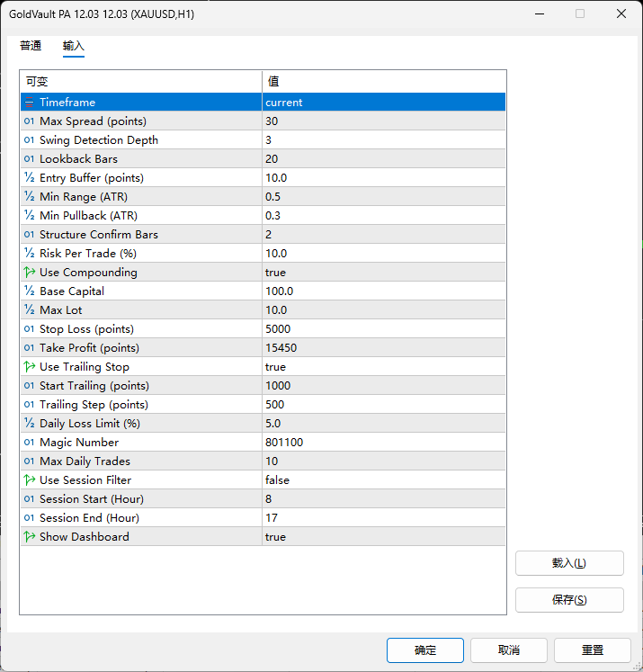Click the boolean arrow icon beside Use Session Filter

pyautogui.click(x=29, y=480)
